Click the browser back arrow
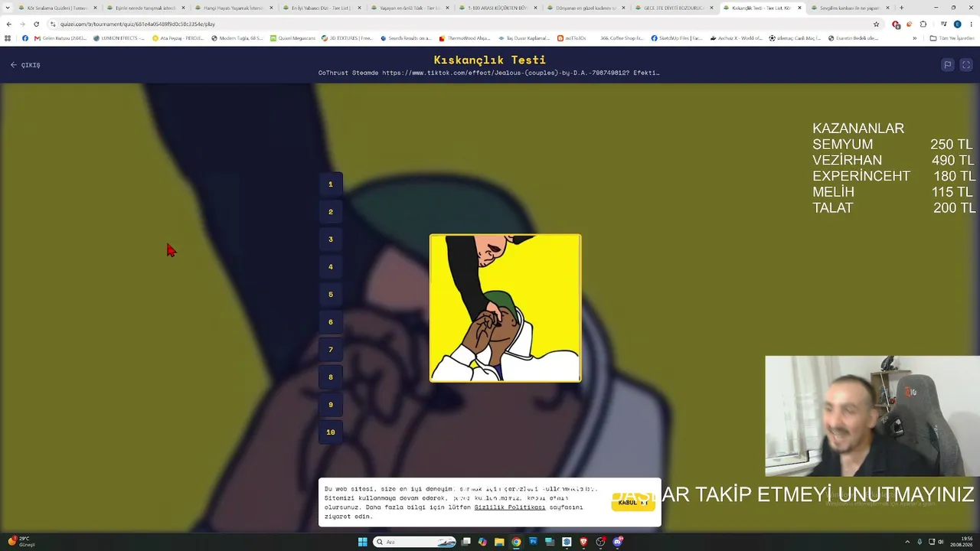980x551 pixels. 8,24
